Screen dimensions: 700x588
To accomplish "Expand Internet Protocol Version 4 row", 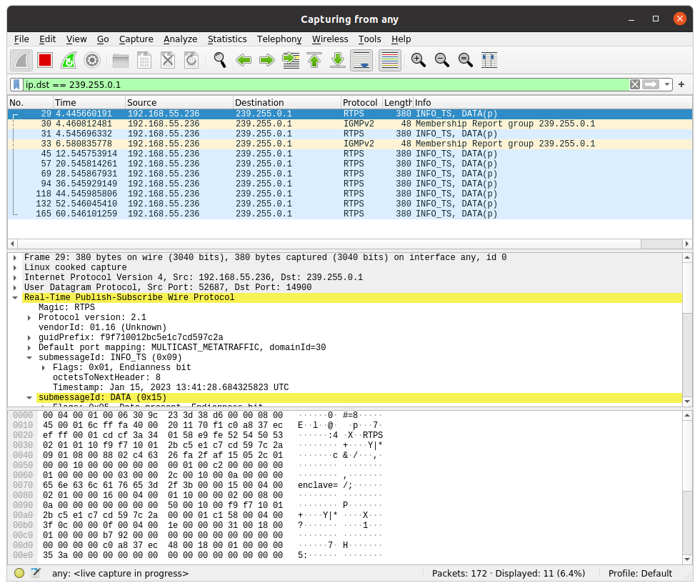I will [15, 278].
